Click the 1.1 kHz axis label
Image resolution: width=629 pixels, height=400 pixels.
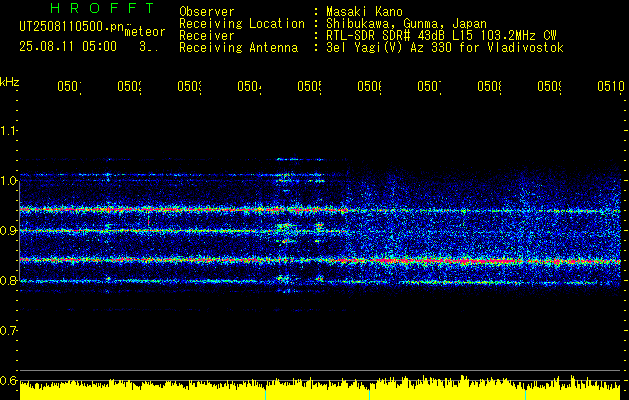point(8,130)
